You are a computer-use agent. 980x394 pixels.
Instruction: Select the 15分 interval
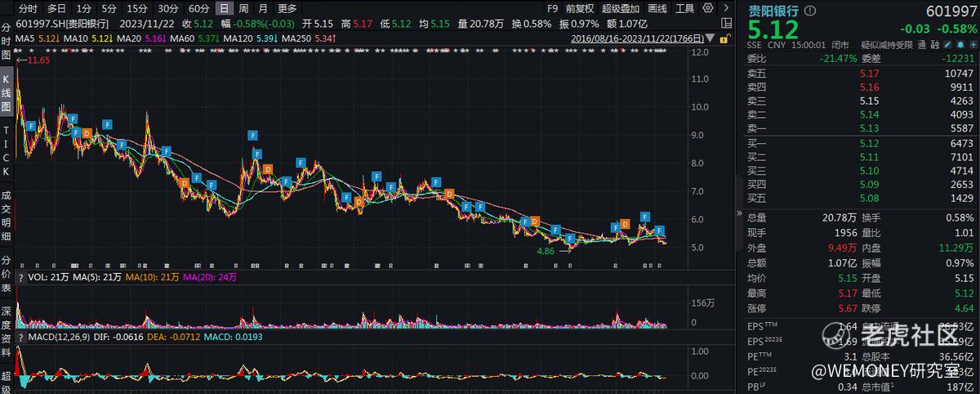pyautogui.click(x=138, y=8)
